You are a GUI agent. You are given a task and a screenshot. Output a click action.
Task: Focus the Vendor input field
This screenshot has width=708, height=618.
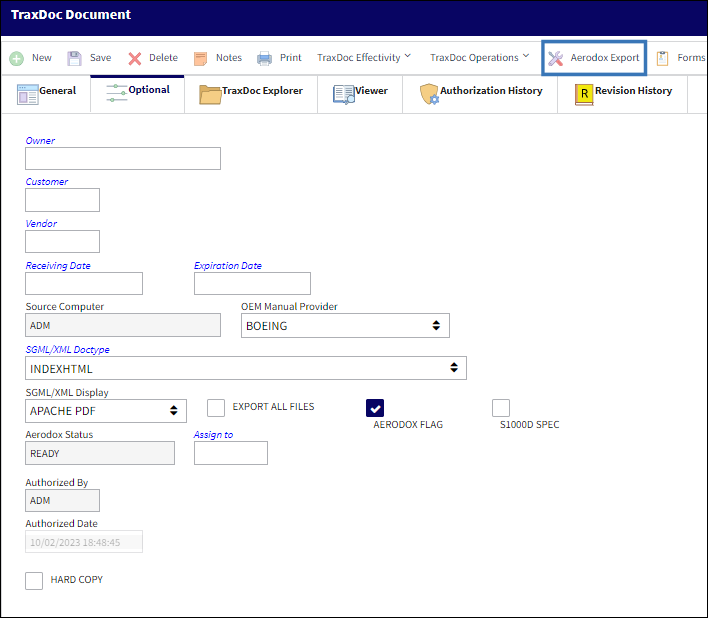tap(62, 242)
